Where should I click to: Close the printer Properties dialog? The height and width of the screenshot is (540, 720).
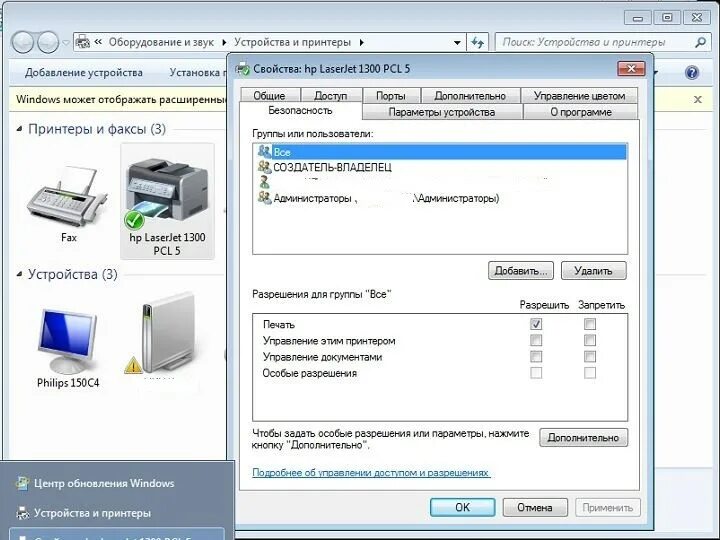[x=631, y=69]
